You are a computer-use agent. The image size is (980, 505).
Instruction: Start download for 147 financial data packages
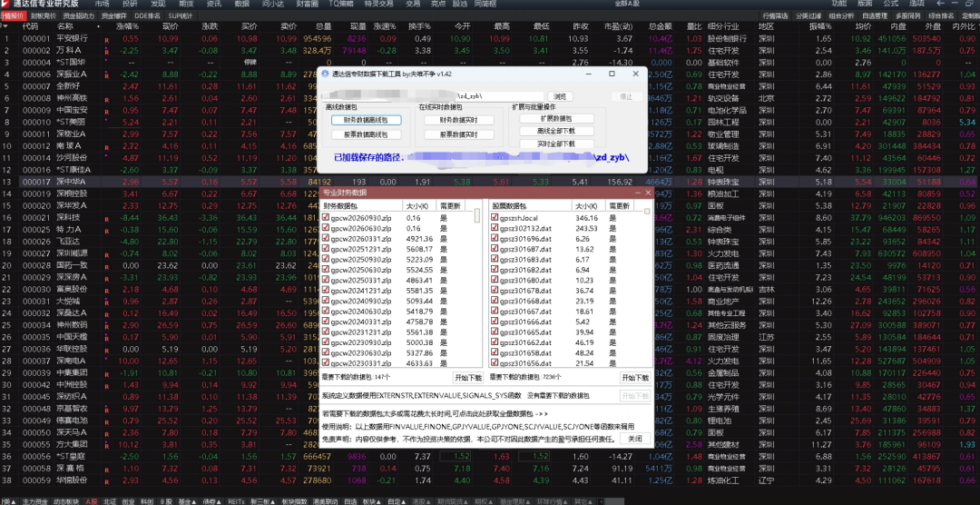pyautogui.click(x=468, y=378)
